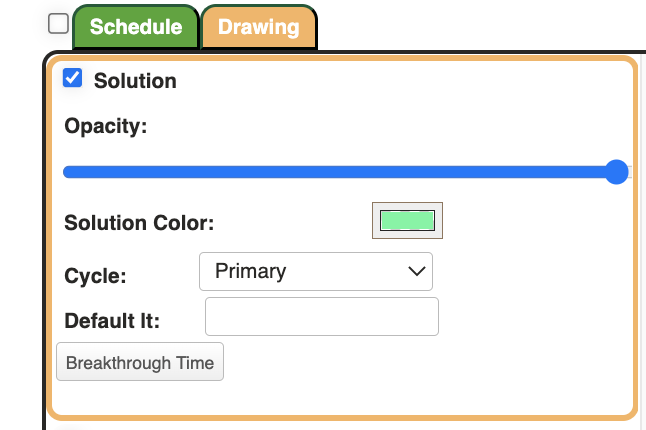Focus the Default It input field

(x=322, y=317)
